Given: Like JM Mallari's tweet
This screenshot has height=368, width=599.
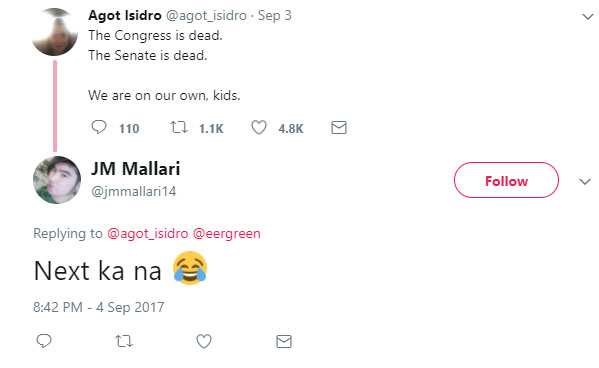Looking at the screenshot, I should [x=204, y=341].
